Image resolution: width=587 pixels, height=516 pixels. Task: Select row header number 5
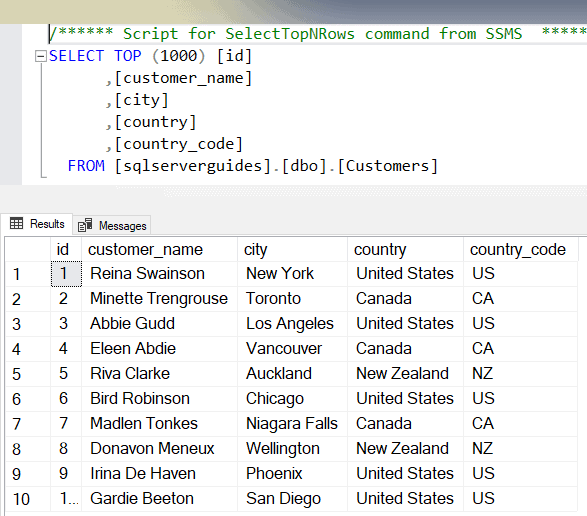[x=28, y=374]
